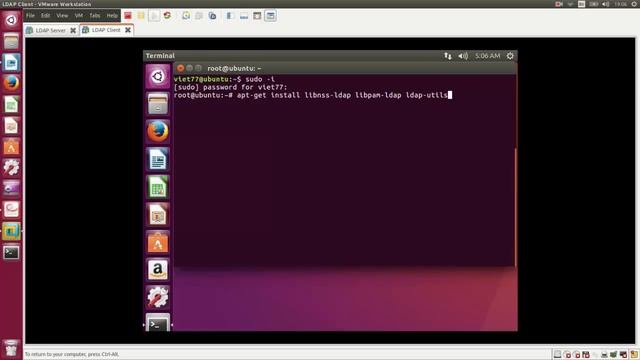The height and width of the screenshot is (360, 640).
Task: Open System Settings inside the guest launcher
Action: pyautogui.click(x=158, y=298)
